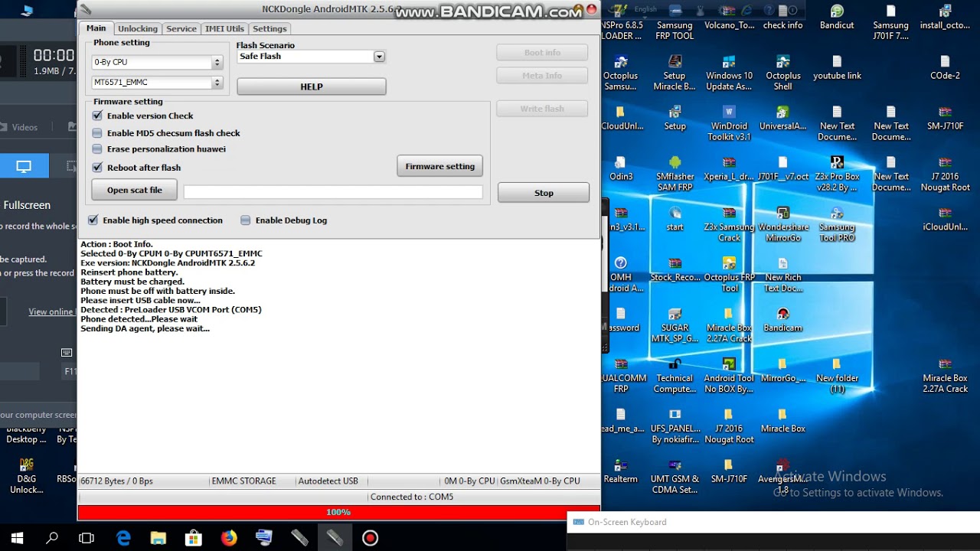
Task: Click the Firmware setting button
Action: tap(439, 166)
